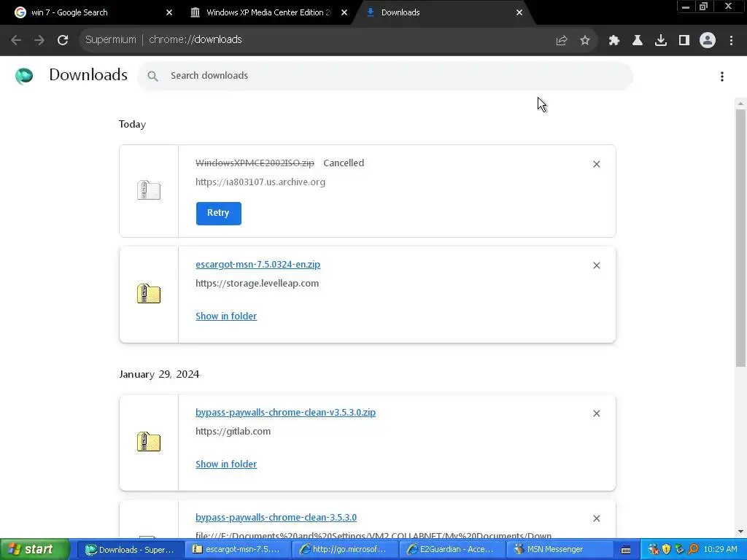Click the magnifier icon in search downloads
Viewport: 747px width, 560px height.
tap(152, 76)
